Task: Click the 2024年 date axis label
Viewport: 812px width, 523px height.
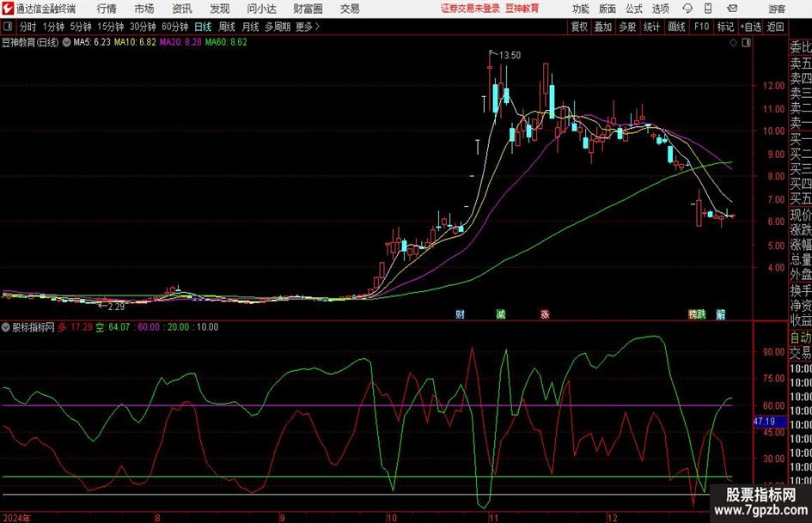Action: point(17,517)
